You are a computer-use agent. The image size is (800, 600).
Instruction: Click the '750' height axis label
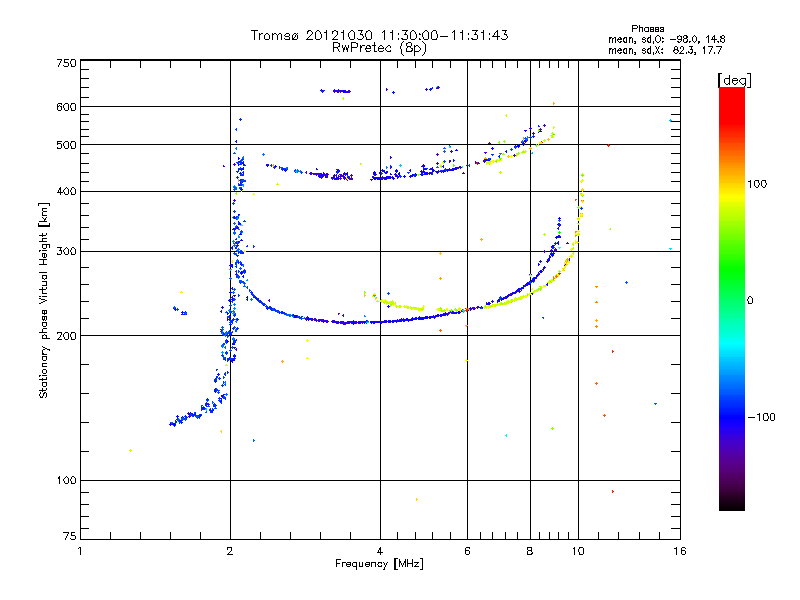tap(66, 63)
